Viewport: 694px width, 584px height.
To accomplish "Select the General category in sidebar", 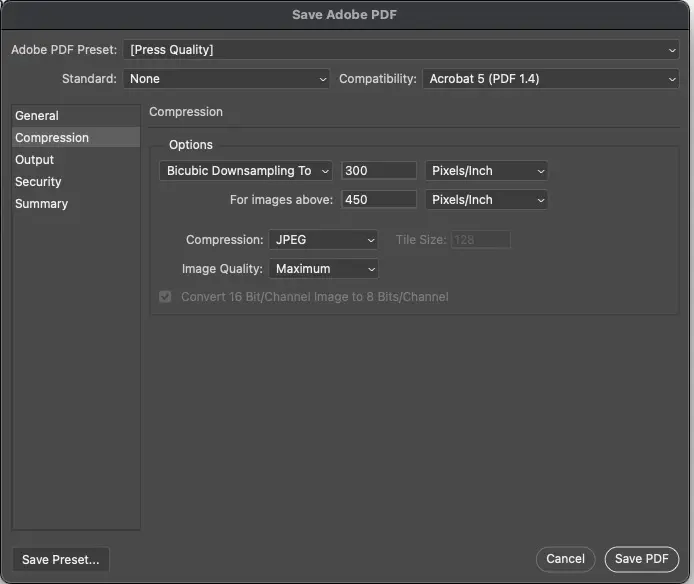I will point(76,116).
